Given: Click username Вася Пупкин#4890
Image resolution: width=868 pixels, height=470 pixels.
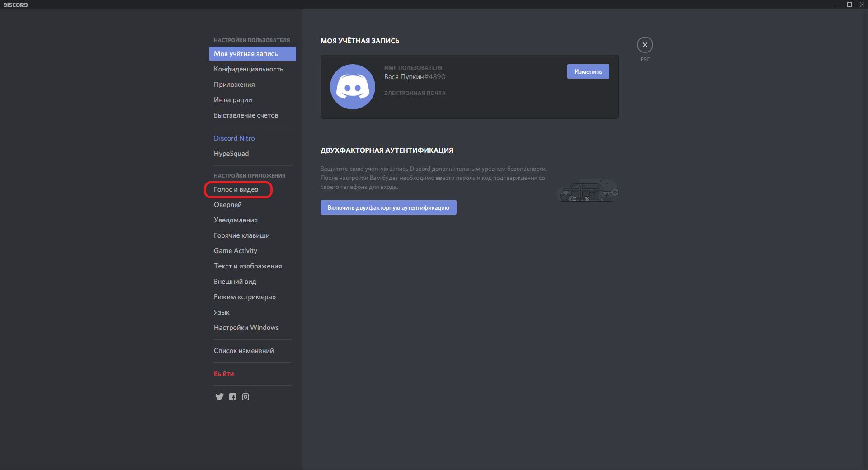Looking at the screenshot, I should click(415, 77).
